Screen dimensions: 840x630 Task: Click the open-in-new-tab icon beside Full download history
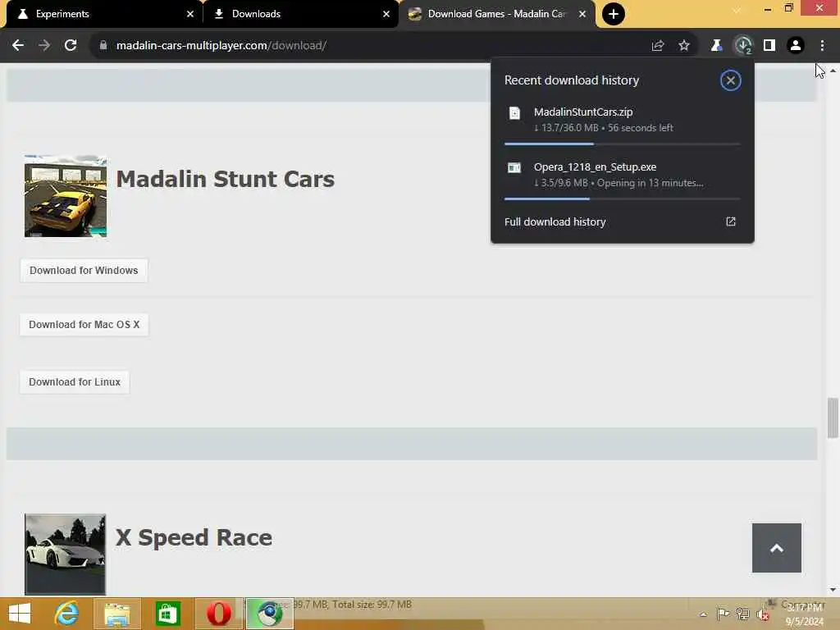[731, 221]
